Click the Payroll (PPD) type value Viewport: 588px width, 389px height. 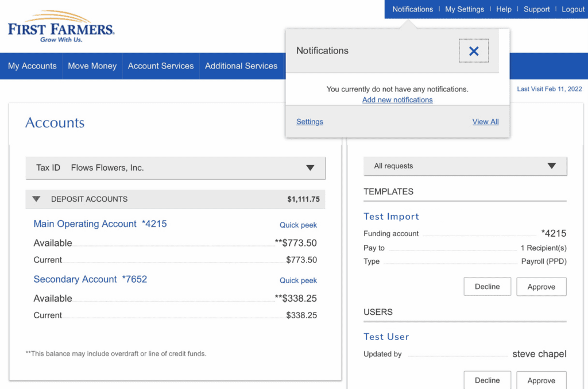point(544,261)
